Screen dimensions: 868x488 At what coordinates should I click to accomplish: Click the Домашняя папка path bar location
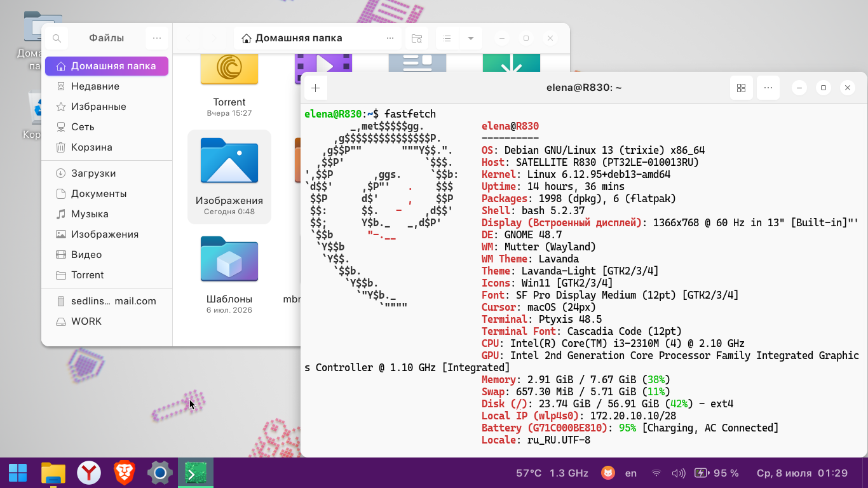click(292, 39)
